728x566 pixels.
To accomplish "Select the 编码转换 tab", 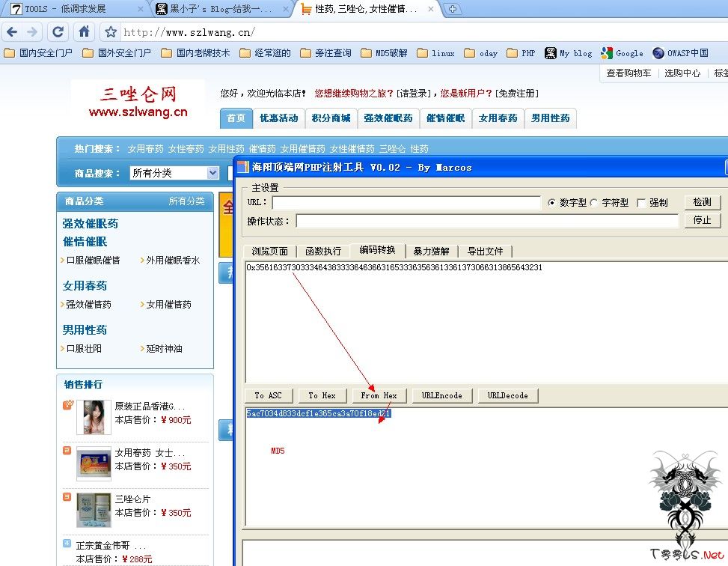I will [377, 250].
